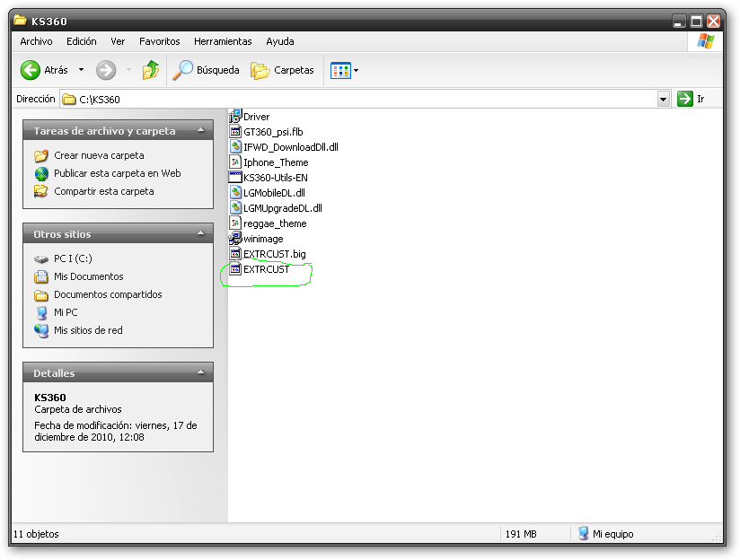Click the Documentos compartidos folder icon

point(41,295)
